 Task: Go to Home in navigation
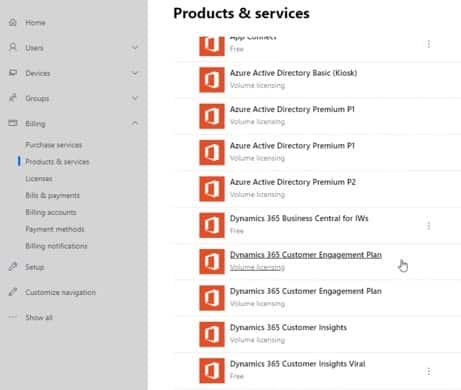coord(35,23)
